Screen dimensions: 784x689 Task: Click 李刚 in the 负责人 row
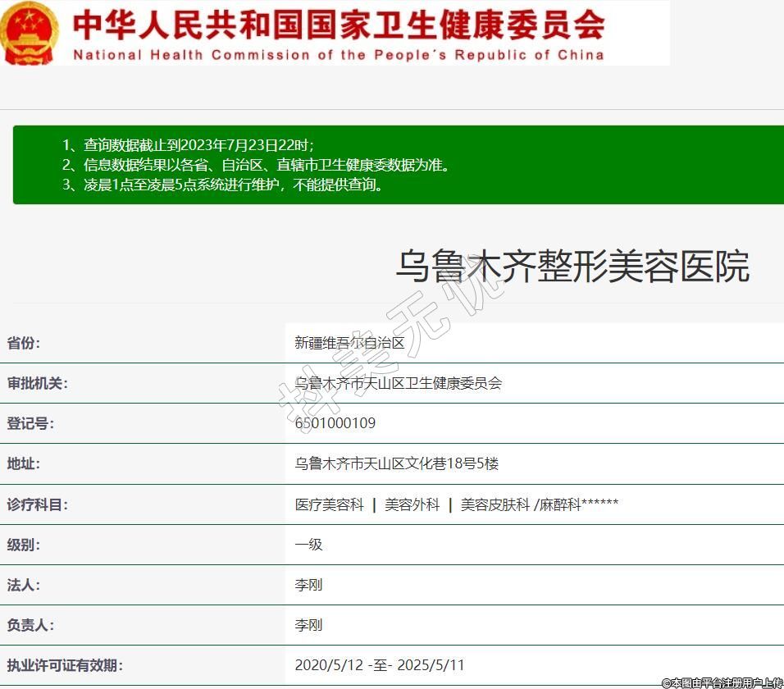(x=309, y=625)
